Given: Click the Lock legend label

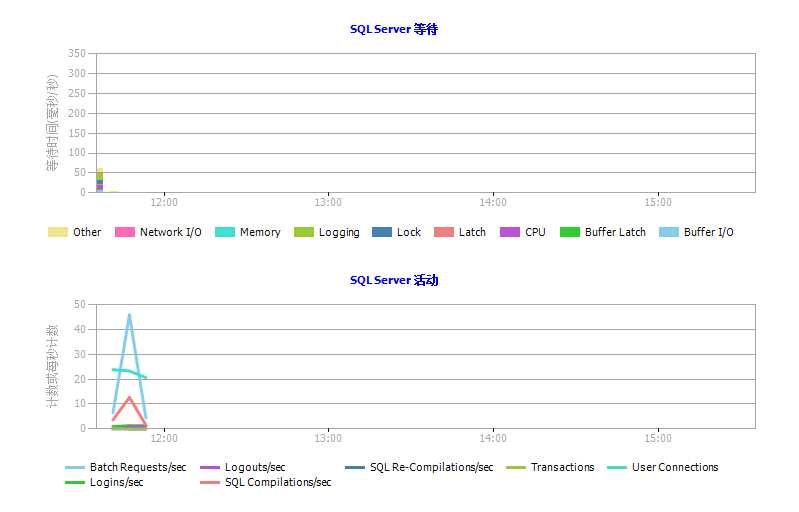Looking at the screenshot, I should coord(409,232).
